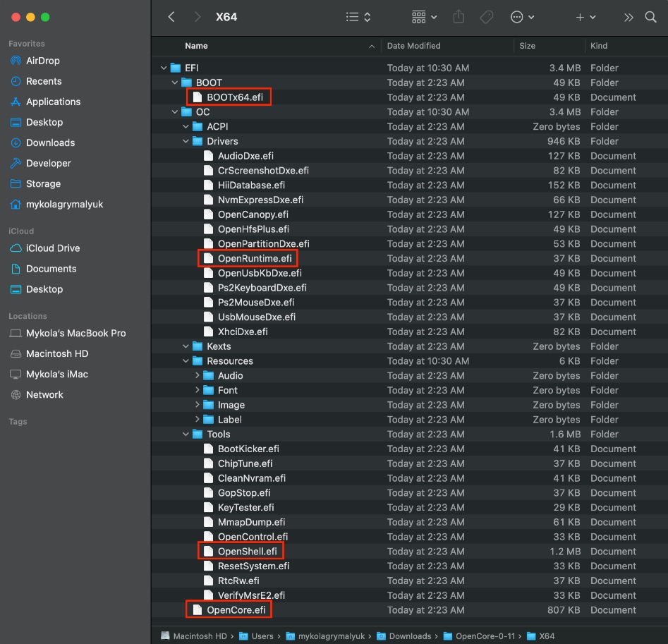Select Desktop under iCloud section
668x644 pixels.
pos(36,289)
